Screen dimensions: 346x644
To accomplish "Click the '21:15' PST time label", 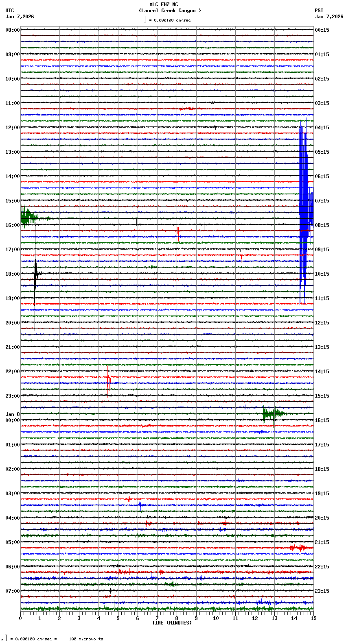I will coord(322,542).
